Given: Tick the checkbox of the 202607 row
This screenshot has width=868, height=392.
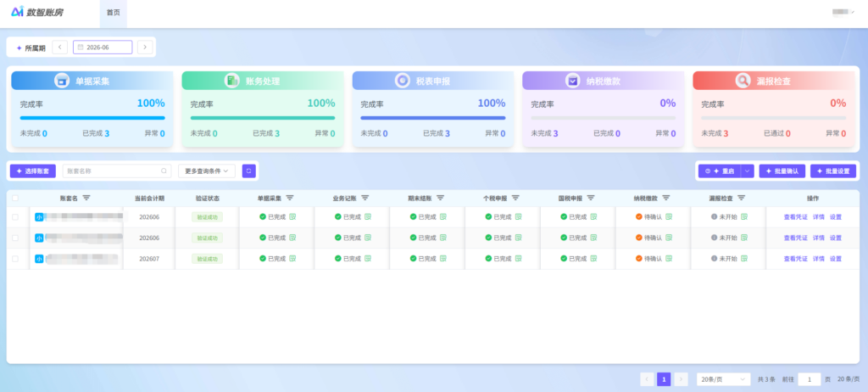Looking at the screenshot, I should (x=15, y=259).
